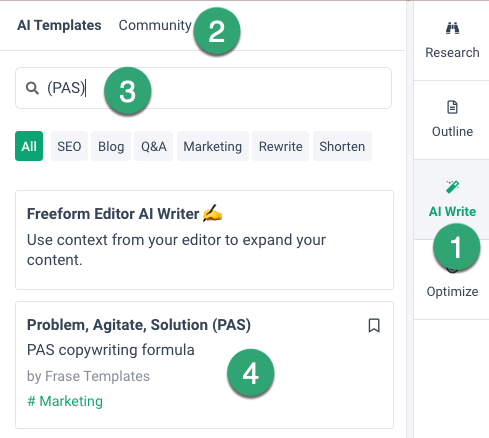
Task: Filter templates by Shorten
Action: 342,146
